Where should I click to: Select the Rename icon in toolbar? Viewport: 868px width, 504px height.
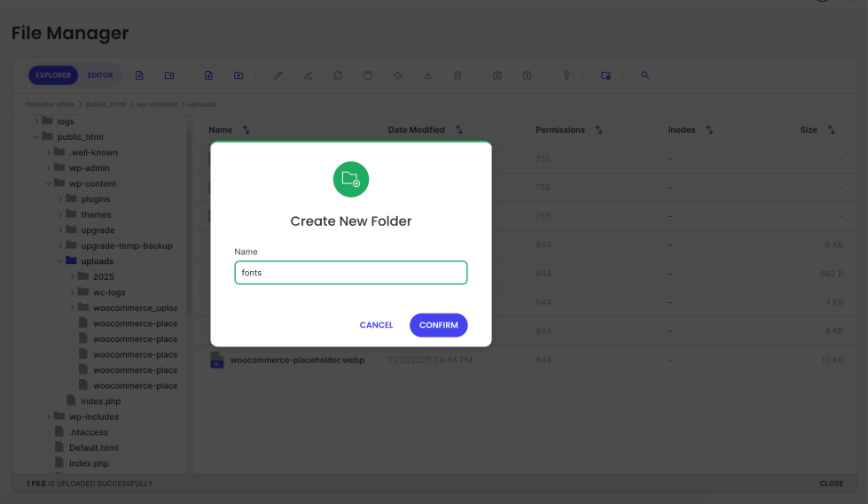(308, 75)
